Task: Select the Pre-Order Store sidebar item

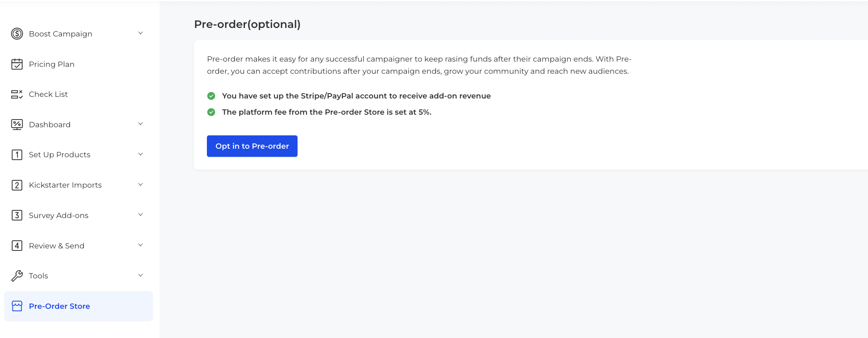Action: pos(79,306)
